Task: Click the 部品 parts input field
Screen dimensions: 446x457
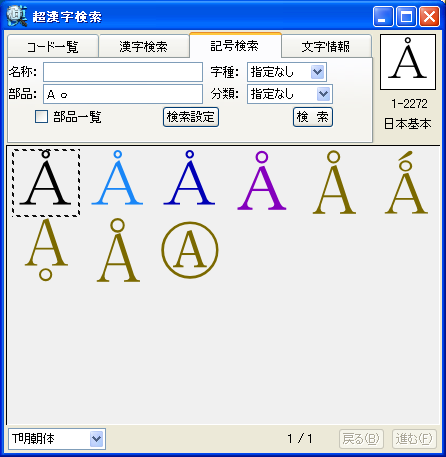Action: [x=123, y=94]
